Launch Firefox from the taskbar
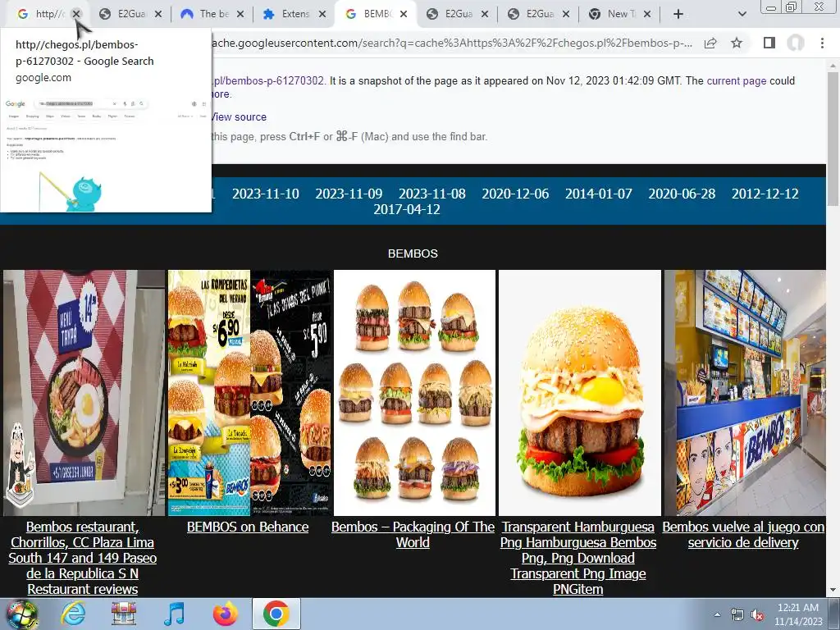This screenshot has height=630, width=840. point(225,614)
